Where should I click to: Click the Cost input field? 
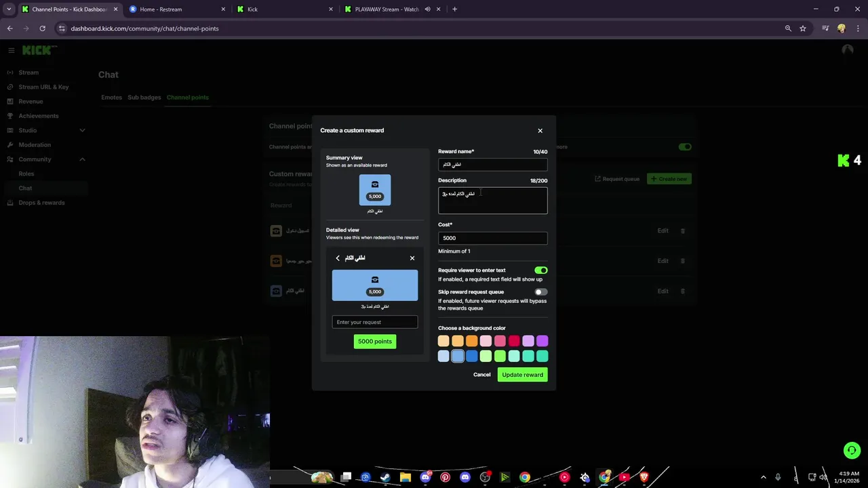click(x=492, y=238)
